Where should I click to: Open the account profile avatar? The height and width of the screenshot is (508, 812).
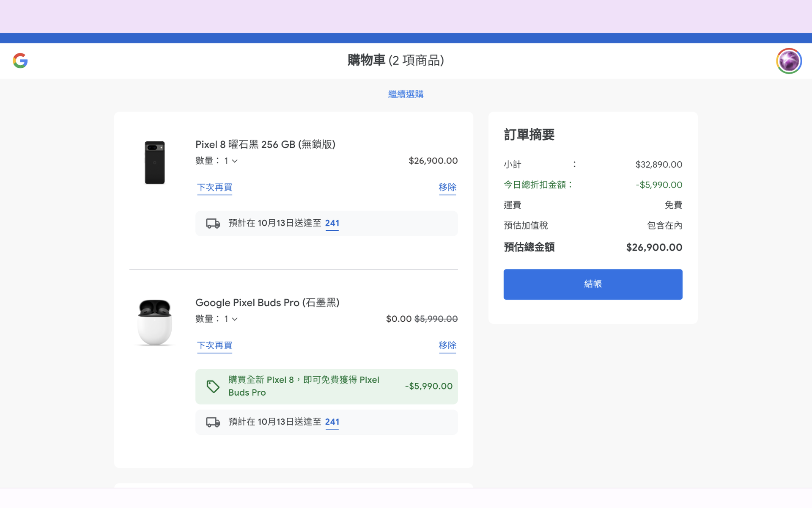point(788,61)
